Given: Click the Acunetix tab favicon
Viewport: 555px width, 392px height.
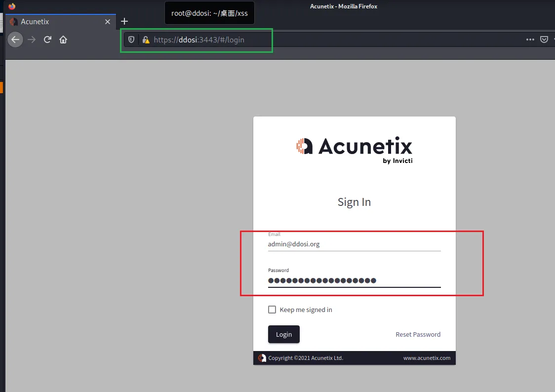Looking at the screenshot, I should coord(14,22).
